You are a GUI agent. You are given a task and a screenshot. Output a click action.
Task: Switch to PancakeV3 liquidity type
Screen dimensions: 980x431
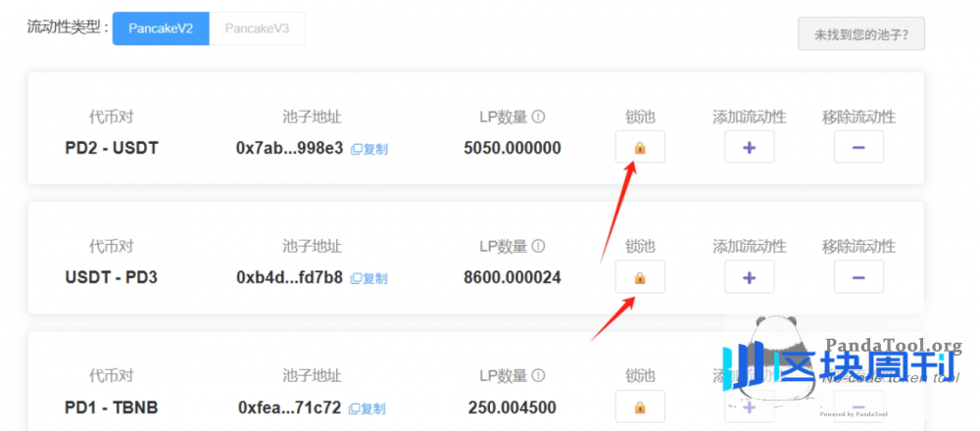point(257,28)
